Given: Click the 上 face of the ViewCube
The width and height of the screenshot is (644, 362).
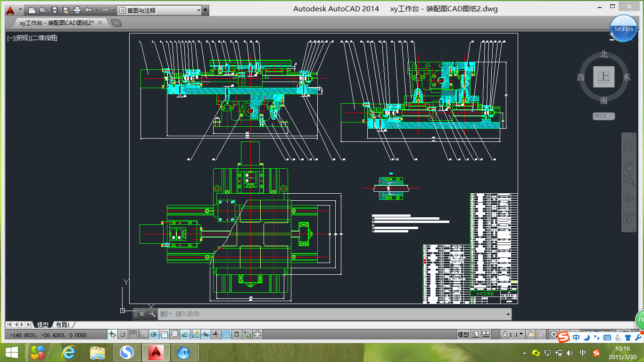Looking at the screenshot, I should (x=604, y=77).
